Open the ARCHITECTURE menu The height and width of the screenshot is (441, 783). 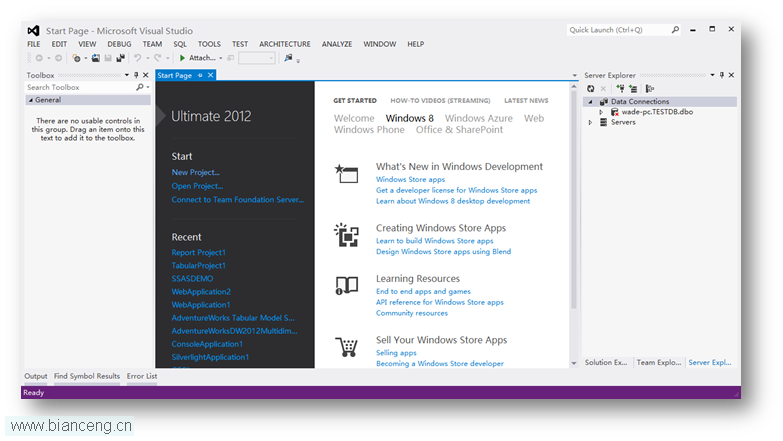(285, 44)
